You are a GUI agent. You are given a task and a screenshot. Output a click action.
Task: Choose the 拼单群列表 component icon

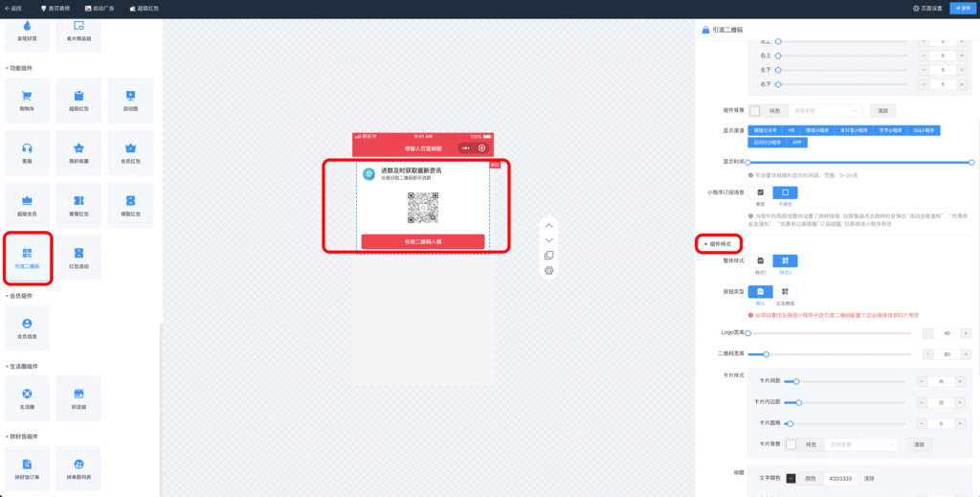(78, 468)
